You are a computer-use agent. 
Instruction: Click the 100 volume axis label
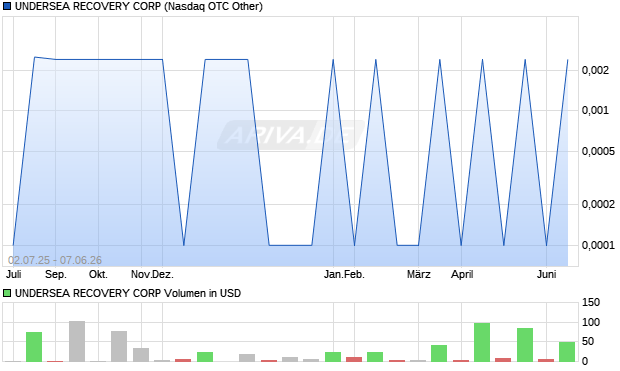pos(591,322)
